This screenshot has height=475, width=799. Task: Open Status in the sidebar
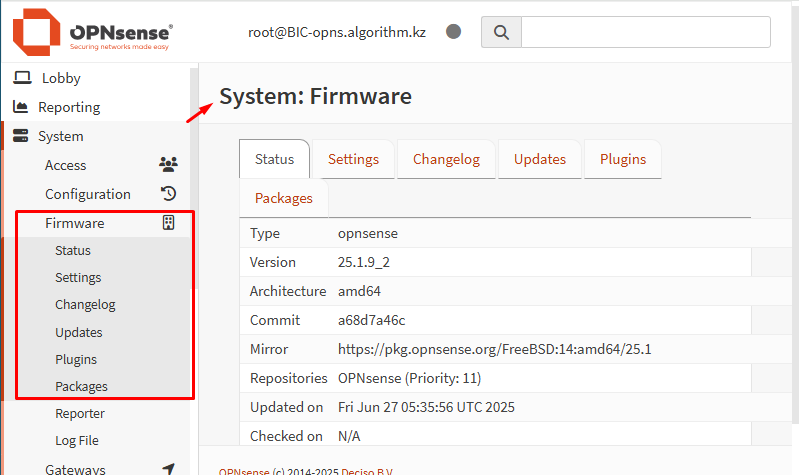(x=73, y=250)
